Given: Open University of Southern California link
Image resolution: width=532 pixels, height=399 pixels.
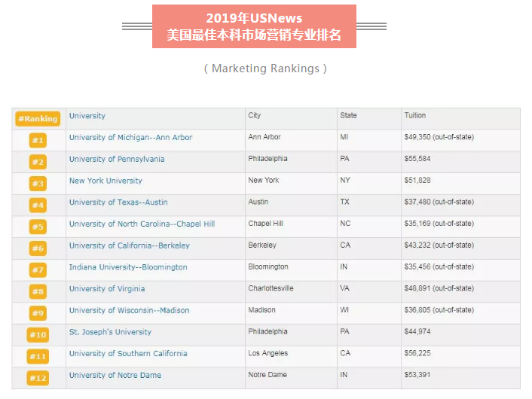Looking at the screenshot, I should [128, 354].
